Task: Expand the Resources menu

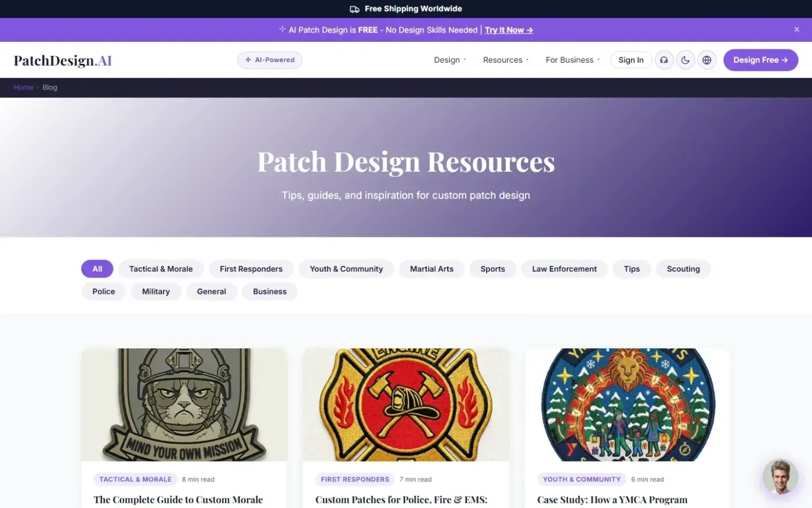Action: (x=506, y=60)
